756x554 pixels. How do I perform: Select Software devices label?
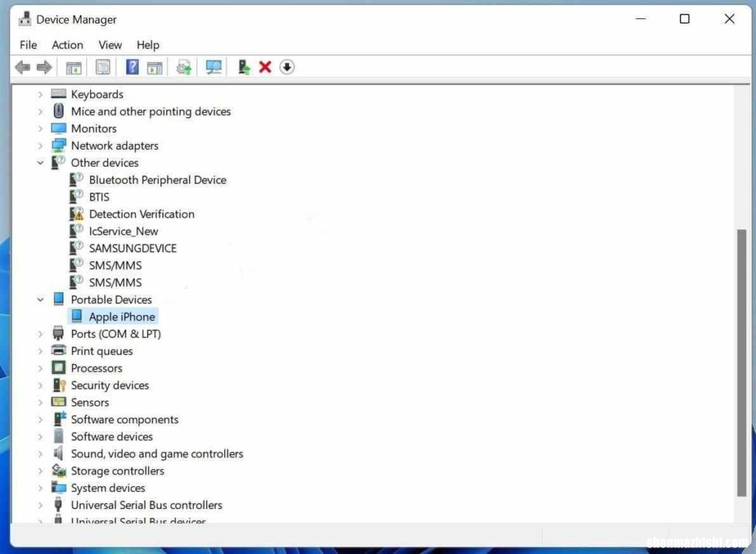click(x=112, y=437)
